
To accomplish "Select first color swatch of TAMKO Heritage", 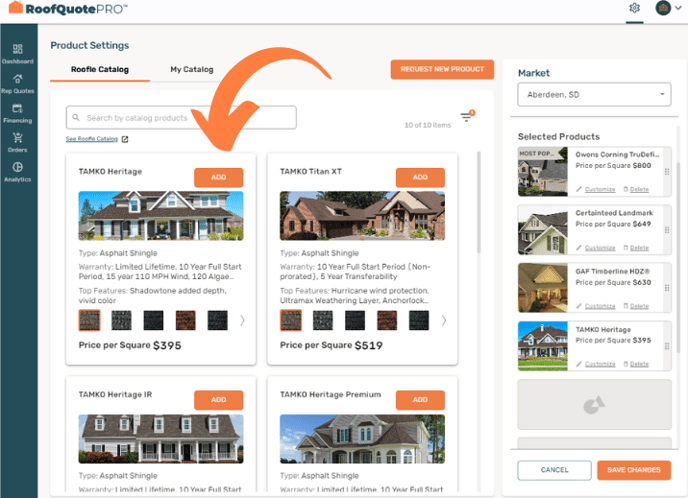I will pyautogui.click(x=90, y=320).
